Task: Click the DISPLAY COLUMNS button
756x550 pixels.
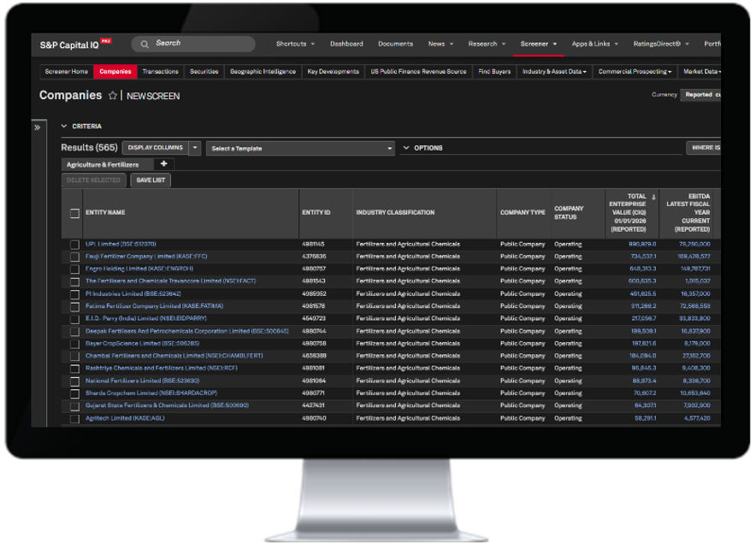Action: click(x=156, y=147)
